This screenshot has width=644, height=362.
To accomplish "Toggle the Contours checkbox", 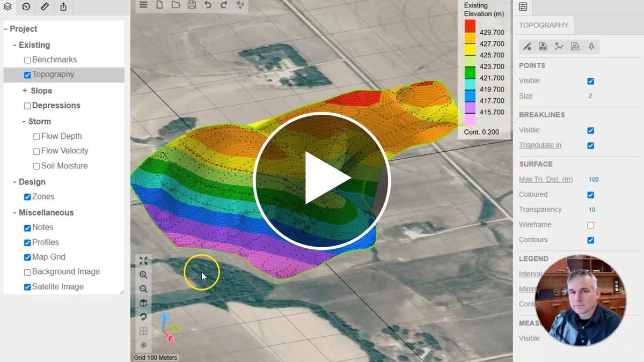I will coord(591,240).
